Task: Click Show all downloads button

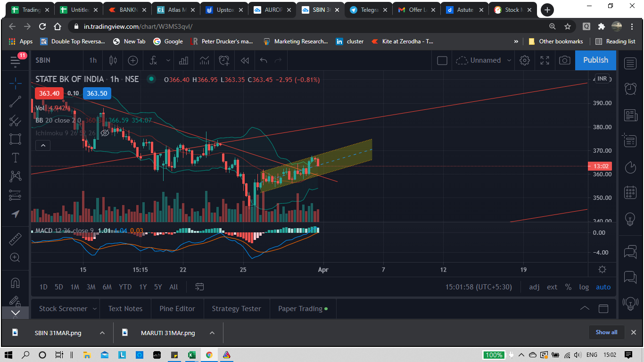Action: [606, 332]
